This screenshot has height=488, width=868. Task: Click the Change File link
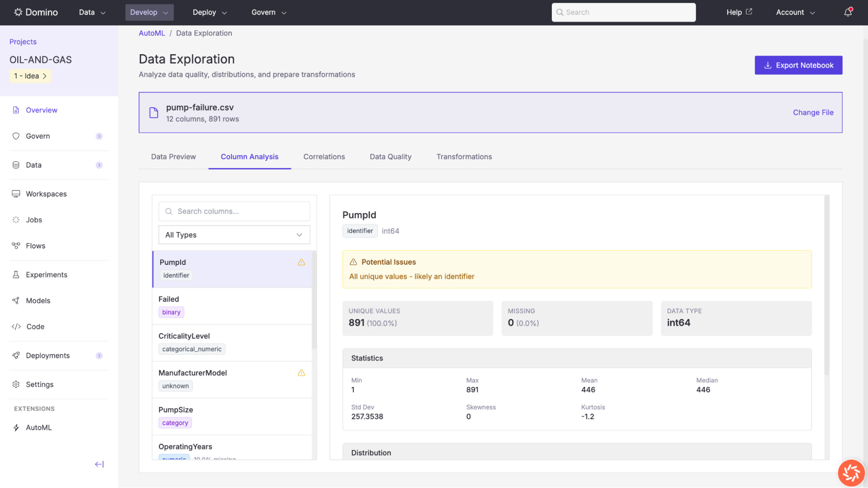[x=813, y=112]
